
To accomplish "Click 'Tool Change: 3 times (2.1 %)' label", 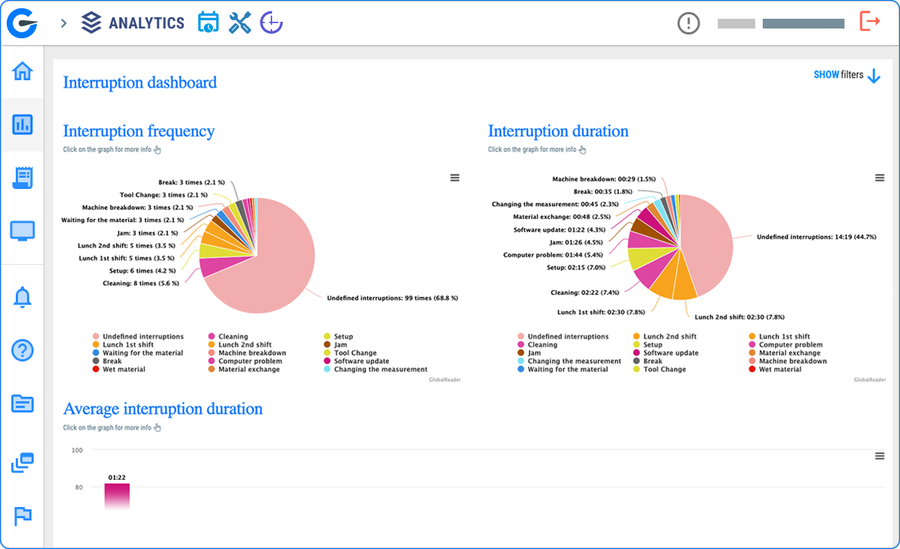I will (164, 195).
